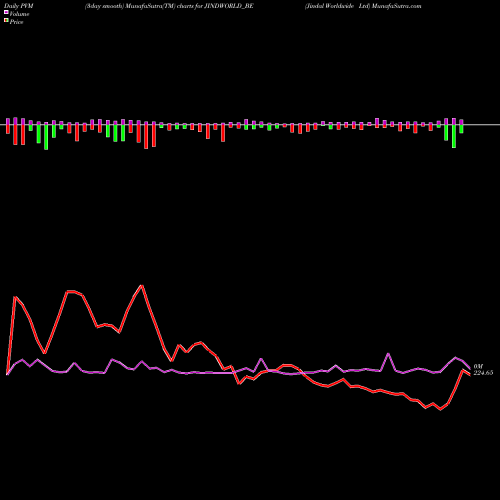Screen dimensions: 500x500
Task: Click the highest peak of the red price line
Action: [x=142, y=286]
